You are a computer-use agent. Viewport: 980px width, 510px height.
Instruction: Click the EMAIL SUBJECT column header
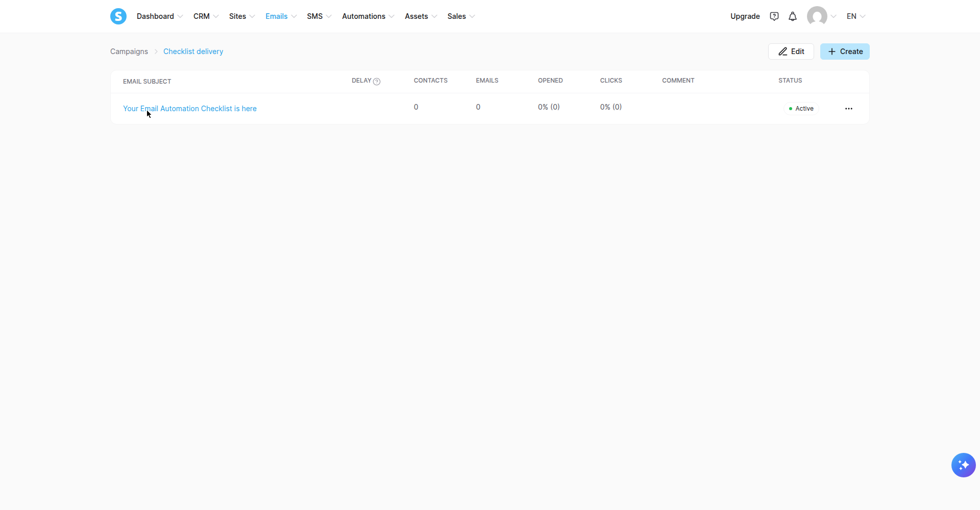click(147, 82)
